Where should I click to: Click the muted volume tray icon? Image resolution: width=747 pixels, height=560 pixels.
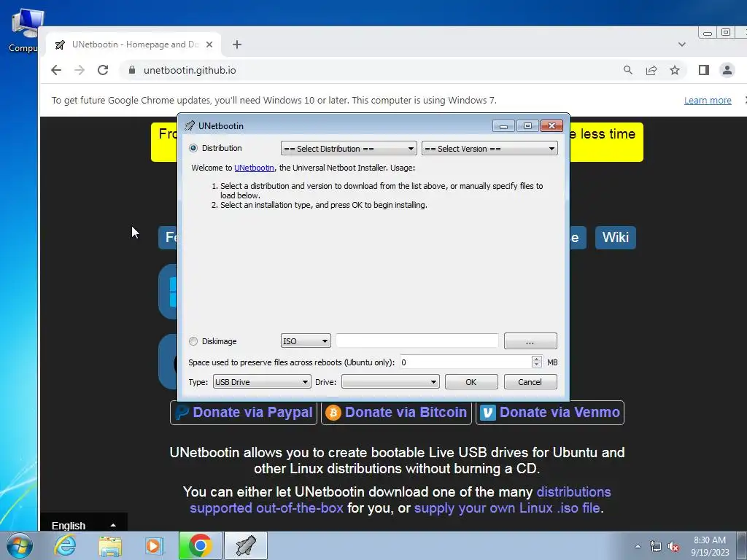[x=673, y=547]
